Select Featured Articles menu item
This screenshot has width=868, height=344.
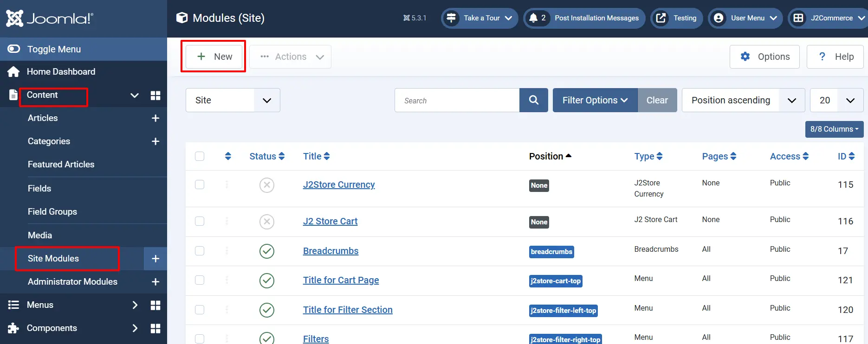pos(61,165)
